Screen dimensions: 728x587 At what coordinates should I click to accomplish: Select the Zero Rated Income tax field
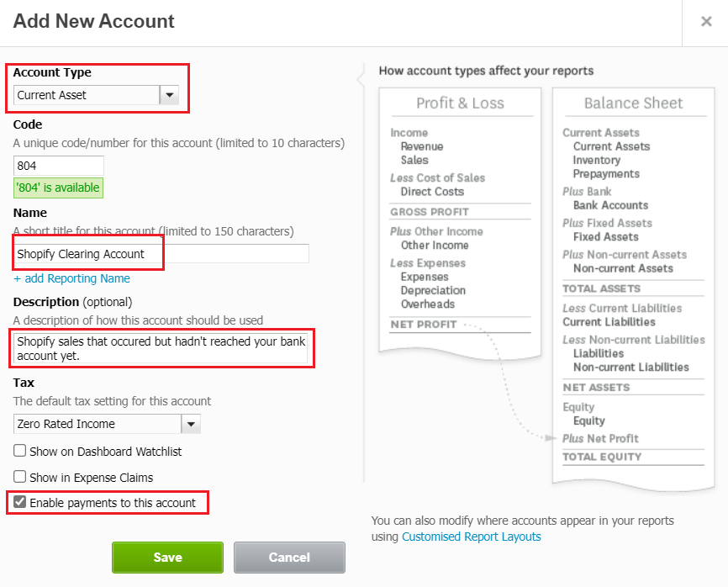coord(92,424)
